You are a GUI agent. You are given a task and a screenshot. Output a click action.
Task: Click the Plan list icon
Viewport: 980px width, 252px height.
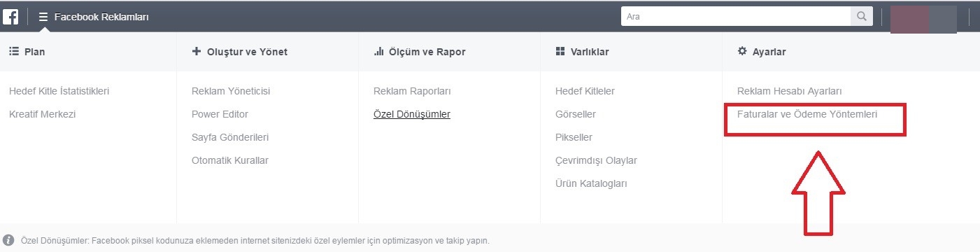(x=13, y=52)
